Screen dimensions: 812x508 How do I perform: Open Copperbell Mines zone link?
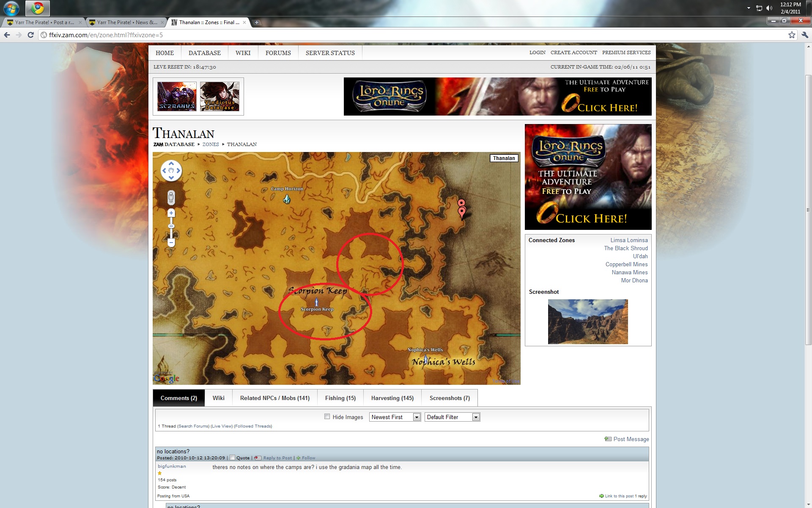coord(626,264)
